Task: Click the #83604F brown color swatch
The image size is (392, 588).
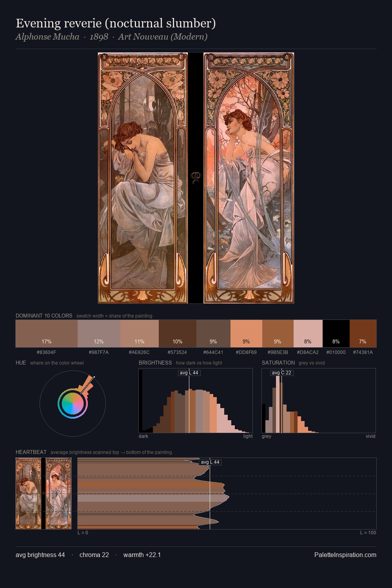Action: pos(46,334)
